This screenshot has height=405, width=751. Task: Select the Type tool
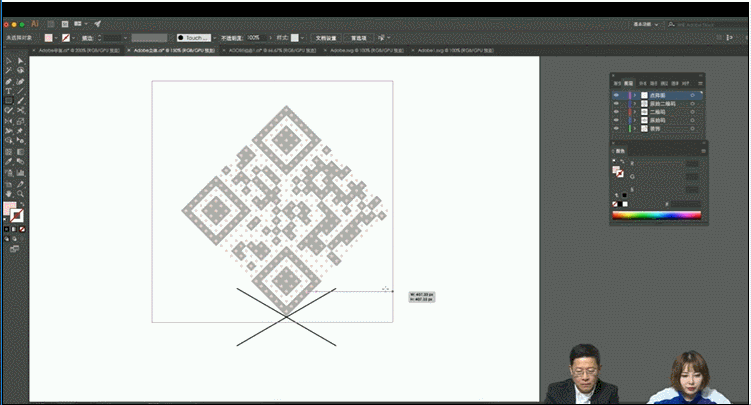(x=9, y=91)
